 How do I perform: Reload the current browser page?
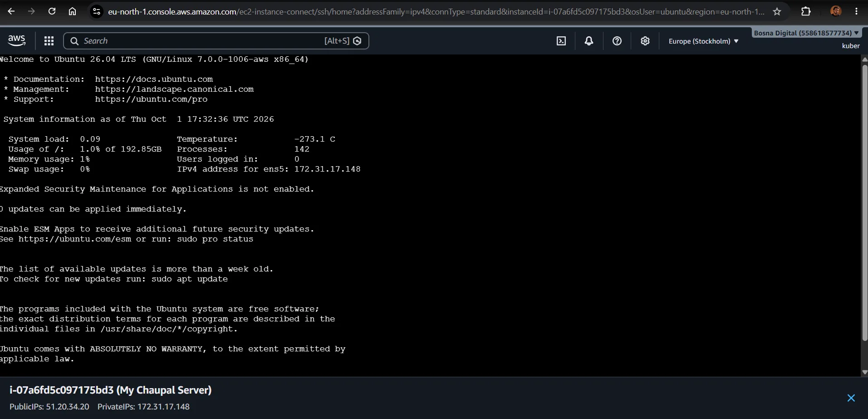(52, 11)
